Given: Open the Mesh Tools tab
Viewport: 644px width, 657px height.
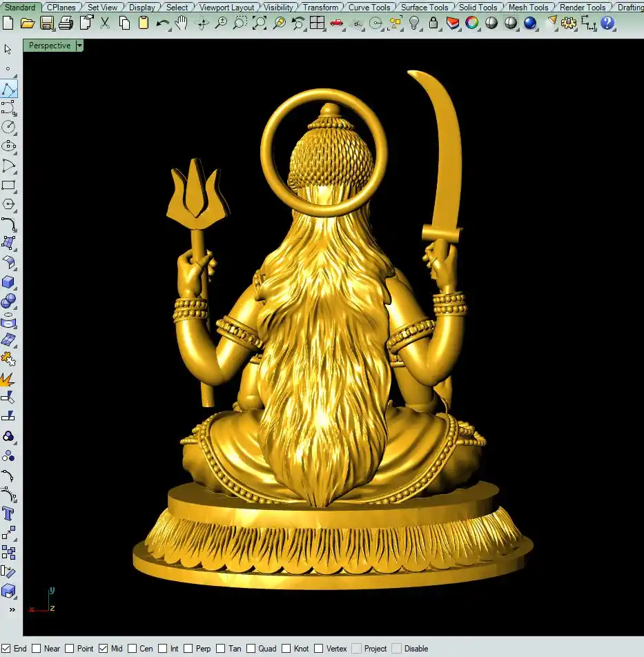Looking at the screenshot, I should [528, 7].
